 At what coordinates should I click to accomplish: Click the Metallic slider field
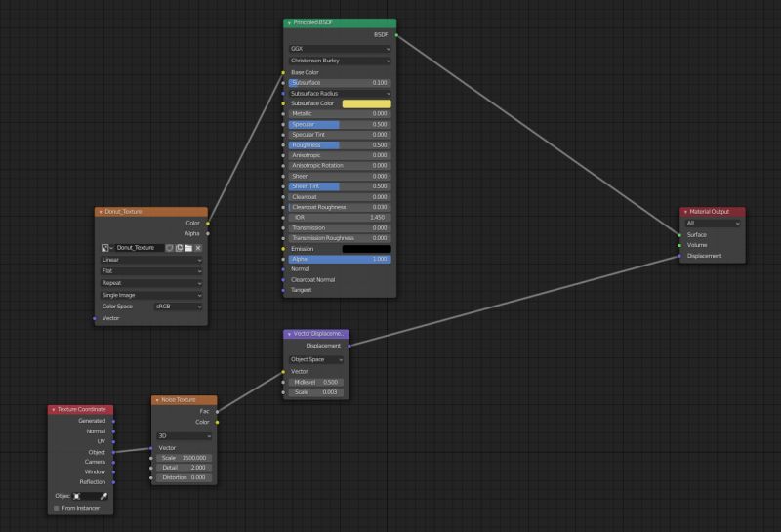(x=340, y=114)
